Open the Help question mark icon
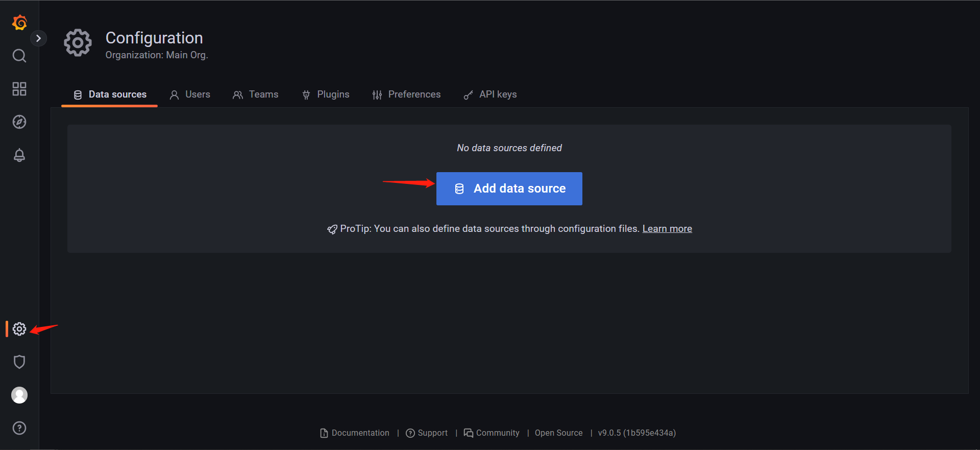Image resolution: width=980 pixels, height=450 pixels. tap(19, 428)
